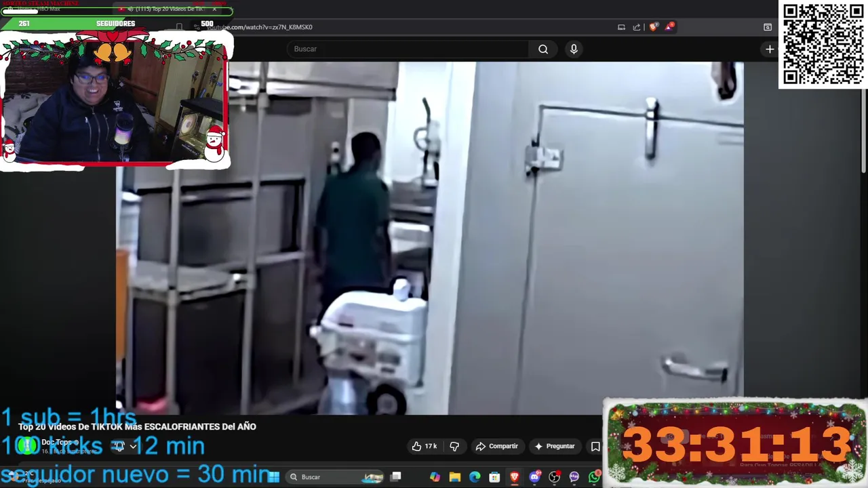Viewport: 868px width, 488px height.
Task: Click the video player to pause playback
Action: coord(430,238)
